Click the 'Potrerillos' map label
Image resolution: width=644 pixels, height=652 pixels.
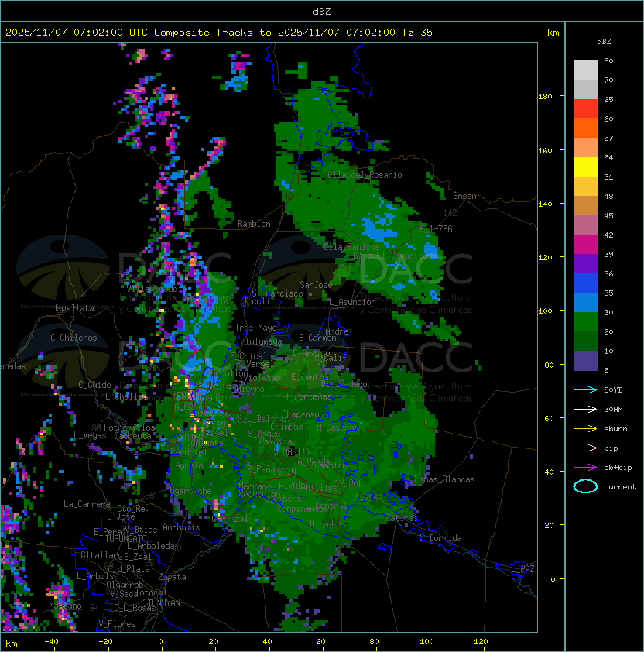click(129, 427)
